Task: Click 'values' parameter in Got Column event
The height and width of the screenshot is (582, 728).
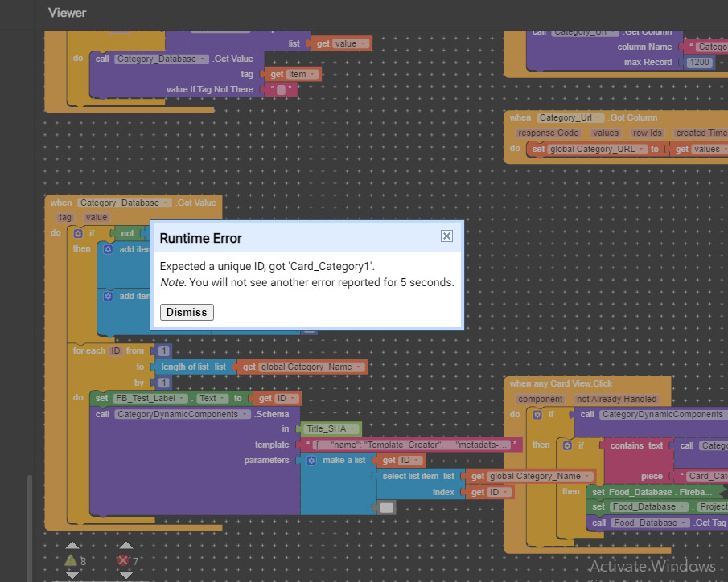Action: tap(606, 133)
